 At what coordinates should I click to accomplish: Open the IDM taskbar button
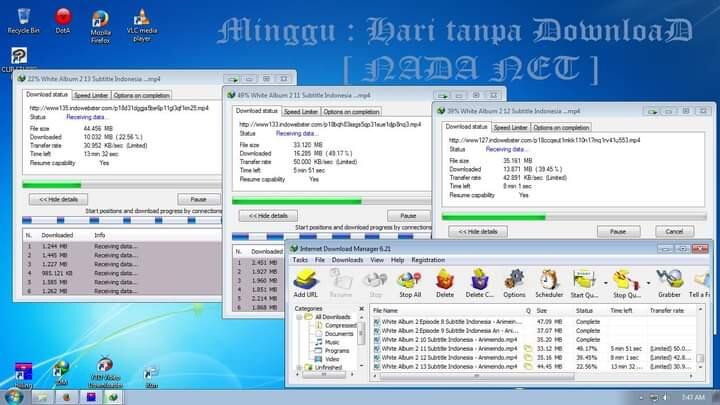coord(113,397)
